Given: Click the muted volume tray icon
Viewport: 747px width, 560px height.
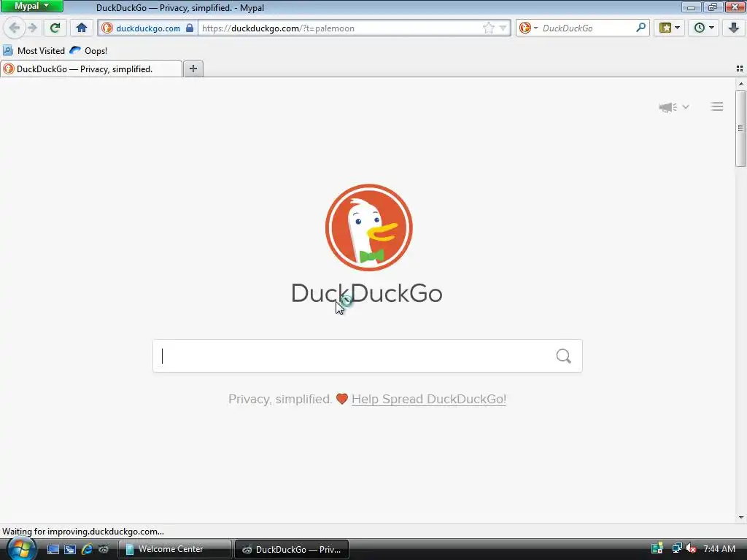Looking at the screenshot, I should click(x=691, y=548).
